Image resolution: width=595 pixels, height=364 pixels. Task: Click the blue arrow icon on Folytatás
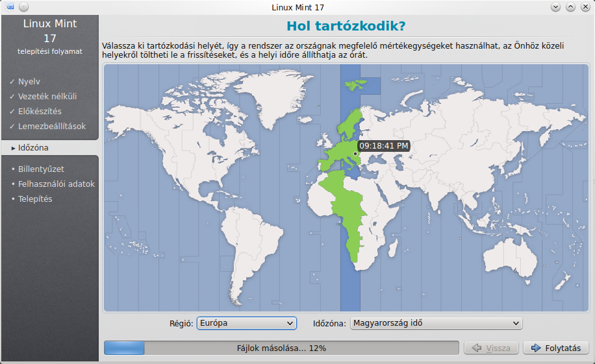click(x=536, y=348)
